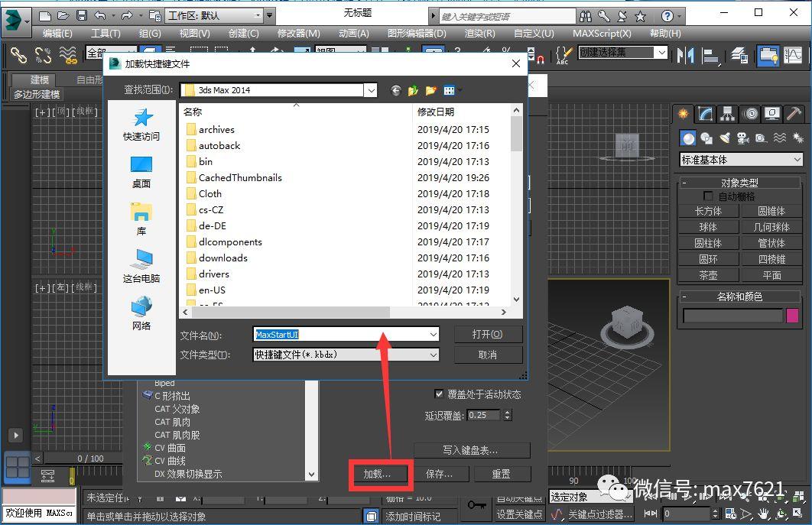
Task: Open the 修改器(M) menu
Action: coord(299,33)
